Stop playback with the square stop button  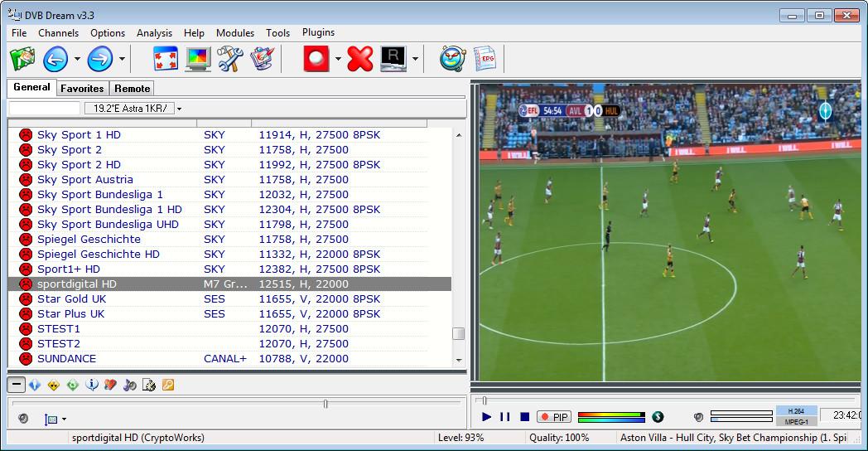click(525, 417)
